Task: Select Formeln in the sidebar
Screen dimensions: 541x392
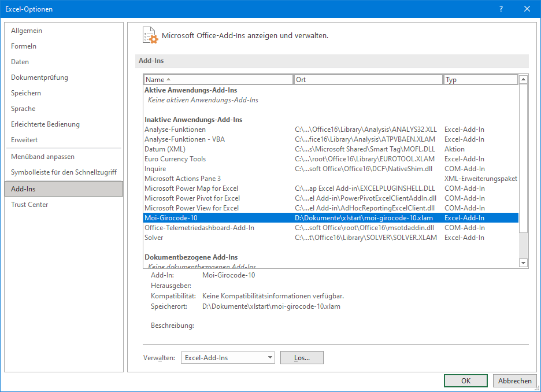Action: pos(64,46)
